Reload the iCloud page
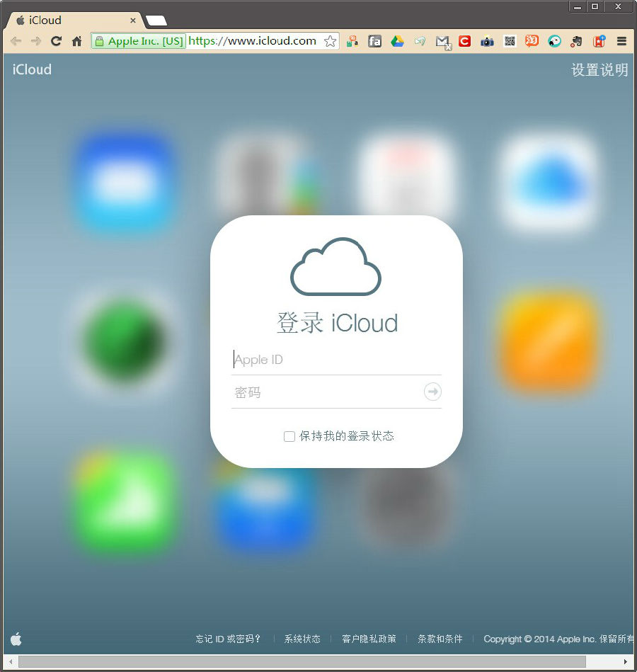The height and width of the screenshot is (672, 637). pyautogui.click(x=56, y=41)
